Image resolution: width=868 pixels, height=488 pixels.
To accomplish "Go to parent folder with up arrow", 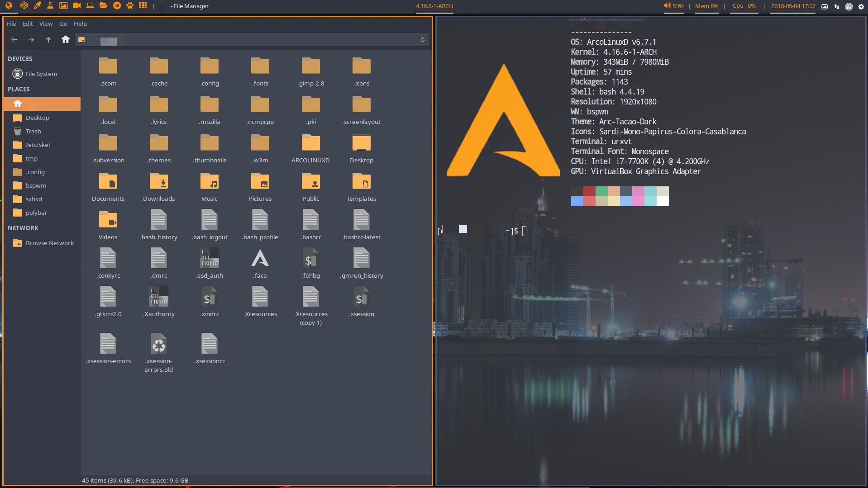I will click(48, 40).
